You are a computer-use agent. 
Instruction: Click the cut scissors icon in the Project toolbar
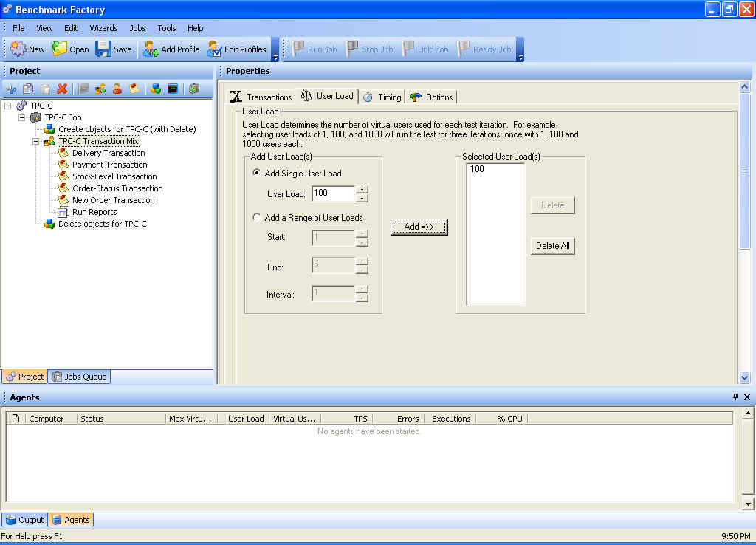[x=11, y=89]
